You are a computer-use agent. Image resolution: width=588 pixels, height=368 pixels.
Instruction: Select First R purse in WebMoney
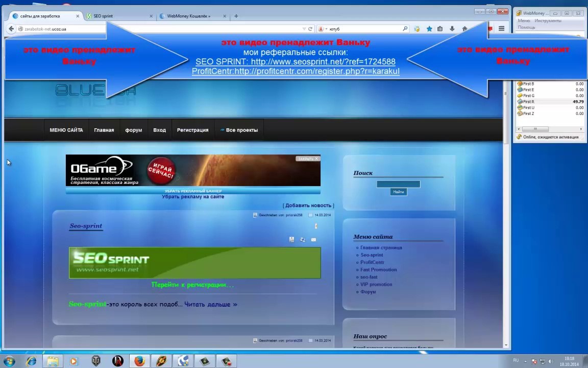click(x=550, y=101)
